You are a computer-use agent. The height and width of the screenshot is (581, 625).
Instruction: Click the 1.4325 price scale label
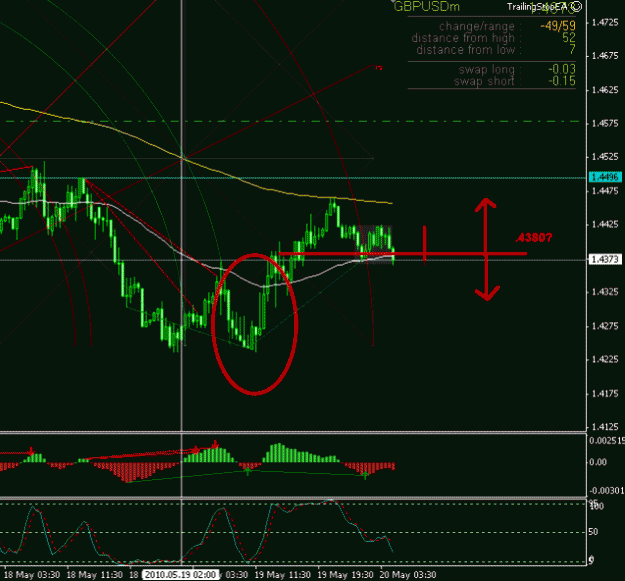point(605,292)
